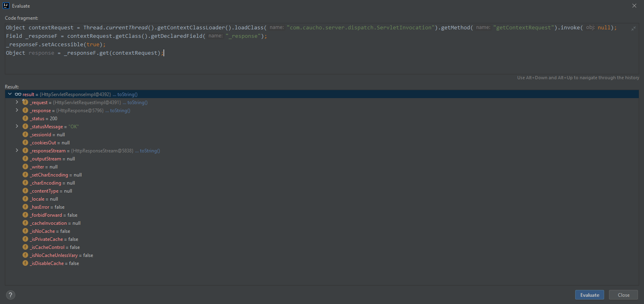
Task: Expand the _request field node
Action: 17,102
